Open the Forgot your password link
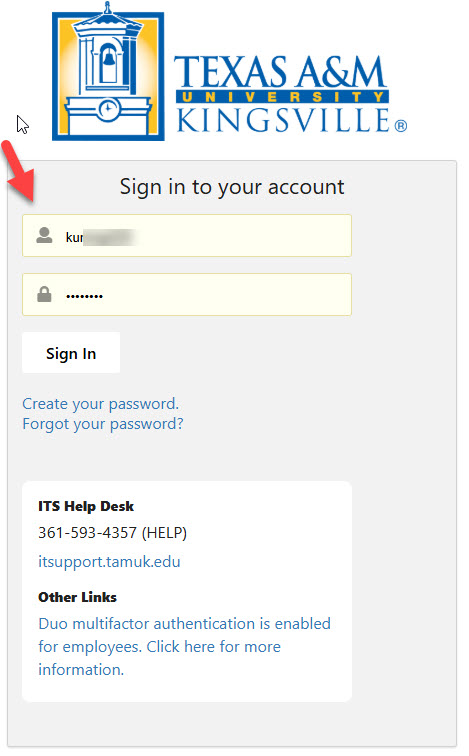469x756 pixels. [x=103, y=424]
